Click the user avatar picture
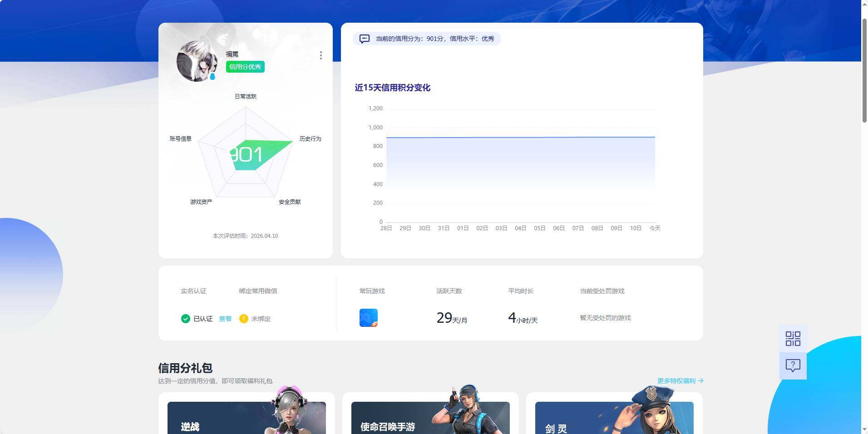This screenshot has width=868, height=434. coord(197,61)
